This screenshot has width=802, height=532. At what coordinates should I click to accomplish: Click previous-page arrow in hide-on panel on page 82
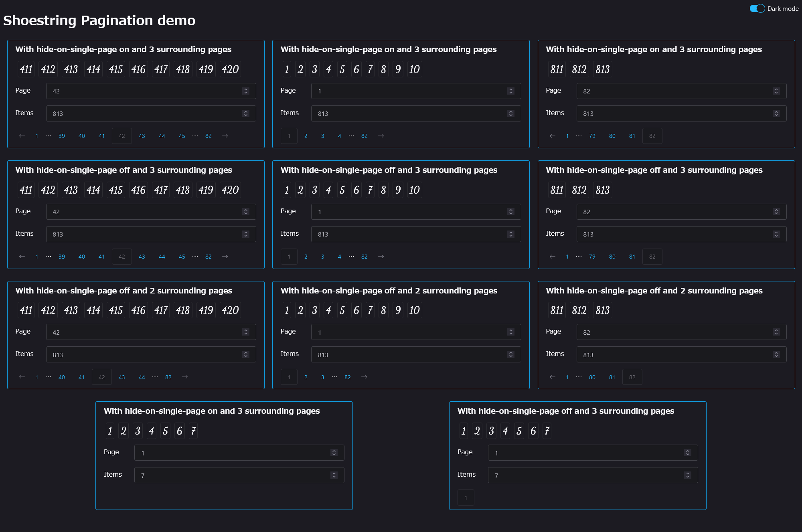click(553, 136)
